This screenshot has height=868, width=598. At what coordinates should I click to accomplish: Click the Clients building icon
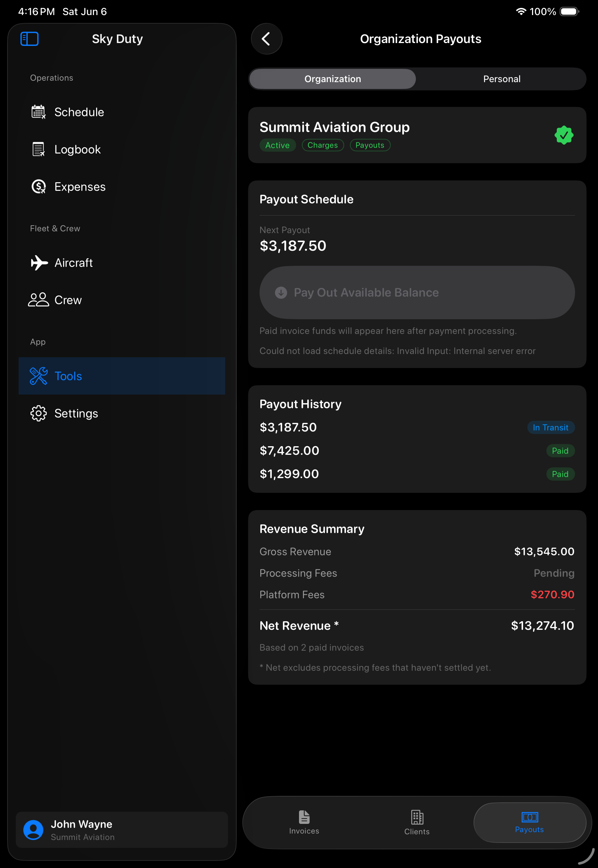[417, 817]
